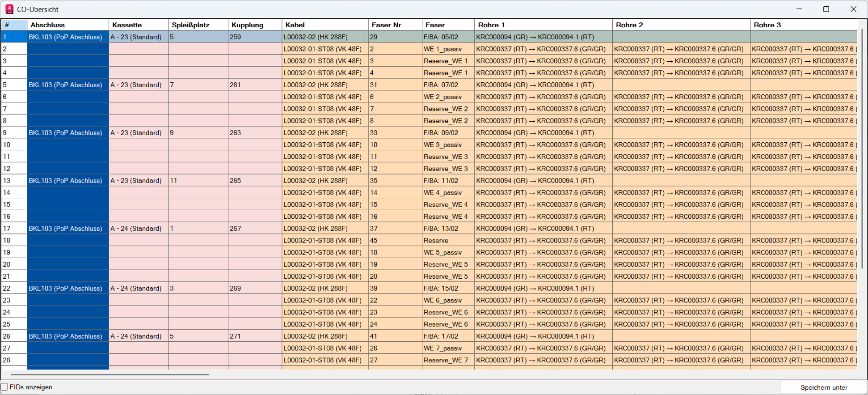Click Rohre 1 KRC000094 cell in row 5
This screenshot has height=395, width=868.
click(x=544, y=85)
